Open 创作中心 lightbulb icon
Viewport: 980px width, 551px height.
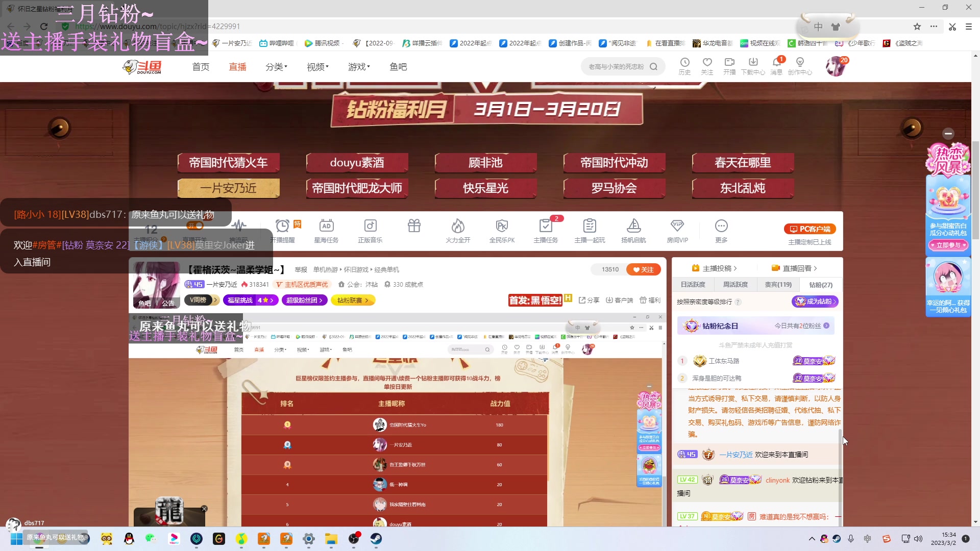[x=800, y=66]
